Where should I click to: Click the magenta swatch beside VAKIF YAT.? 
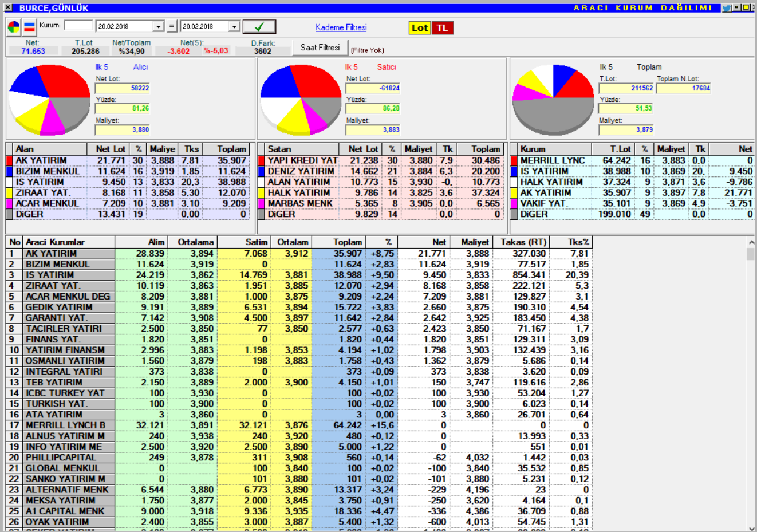pos(514,204)
